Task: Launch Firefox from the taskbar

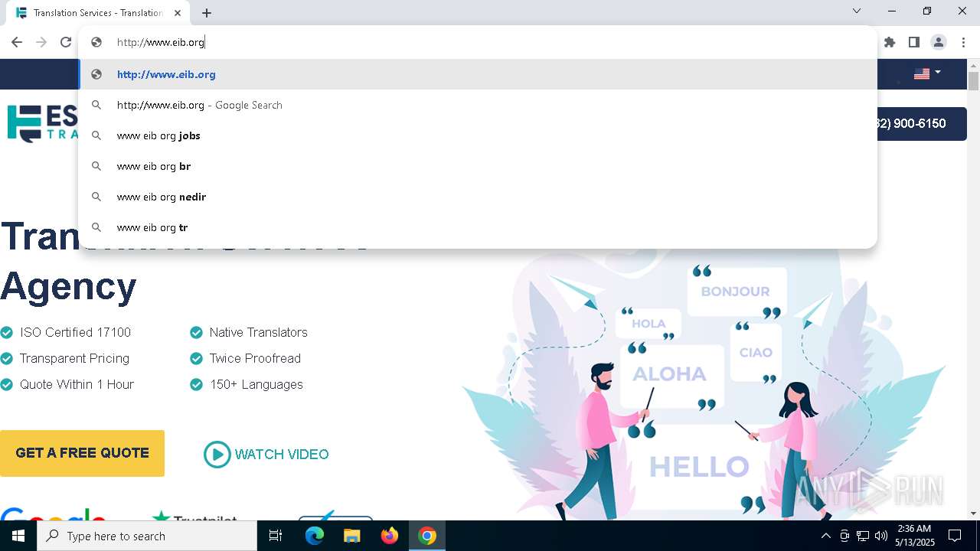Action: click(390, 536)
